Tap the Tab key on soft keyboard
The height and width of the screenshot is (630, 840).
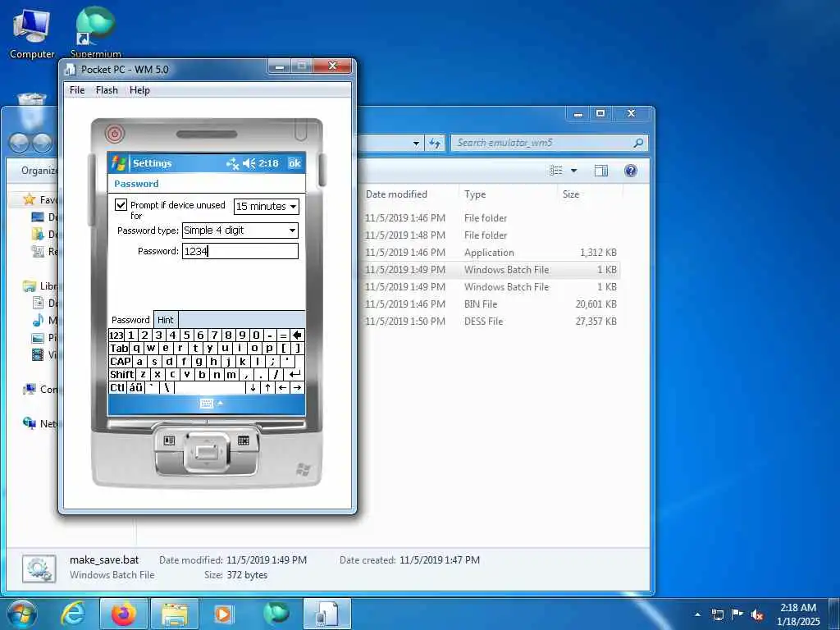pos(119,348)
